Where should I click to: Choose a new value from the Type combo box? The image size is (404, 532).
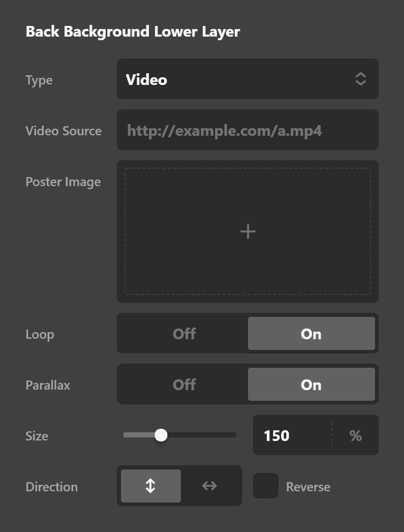[247, 79]
